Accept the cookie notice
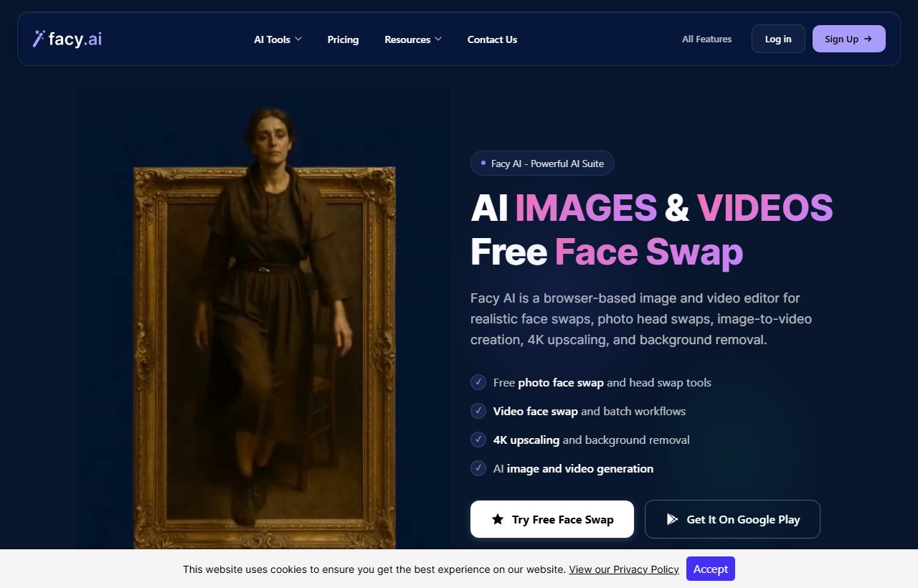Image resolution: width=918 pixels, height=588 pixels. click(x=711, y=569)
